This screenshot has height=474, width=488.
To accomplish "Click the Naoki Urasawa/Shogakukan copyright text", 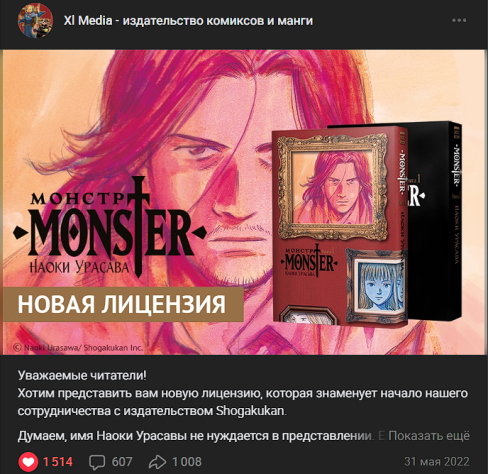I will (78, 348).
